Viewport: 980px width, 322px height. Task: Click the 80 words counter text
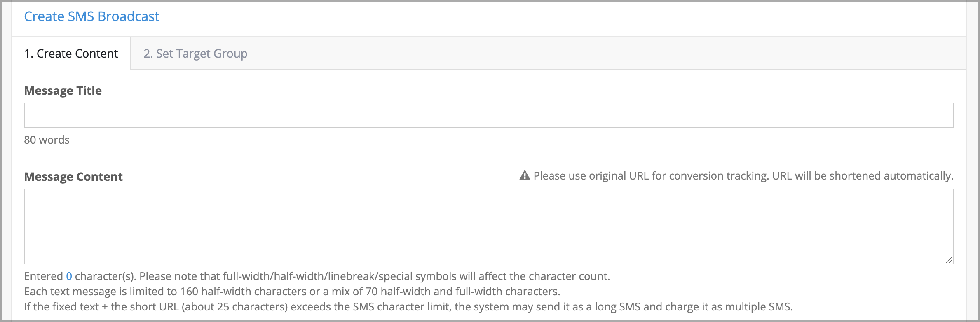tap(47, 140)
